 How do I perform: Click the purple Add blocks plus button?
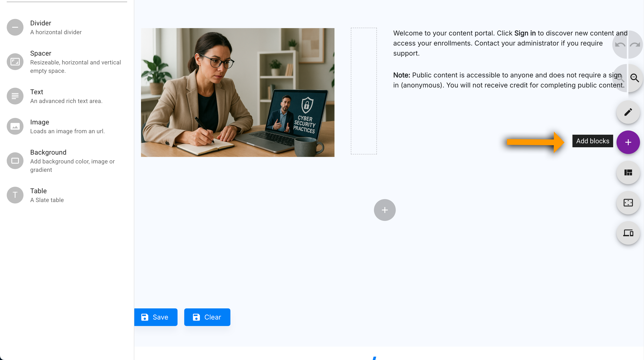click(x=628, y=142)
